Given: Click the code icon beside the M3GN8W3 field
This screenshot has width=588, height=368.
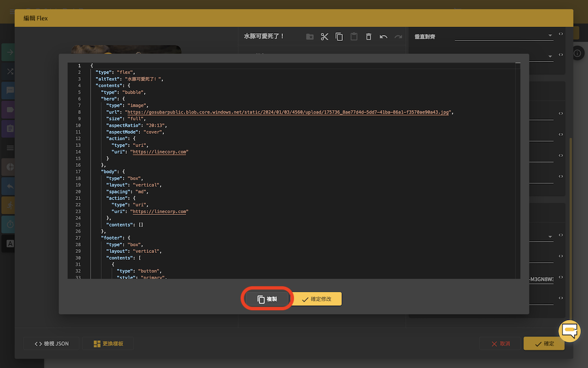Looking at the screenshot, I should (x=561, y=277).
